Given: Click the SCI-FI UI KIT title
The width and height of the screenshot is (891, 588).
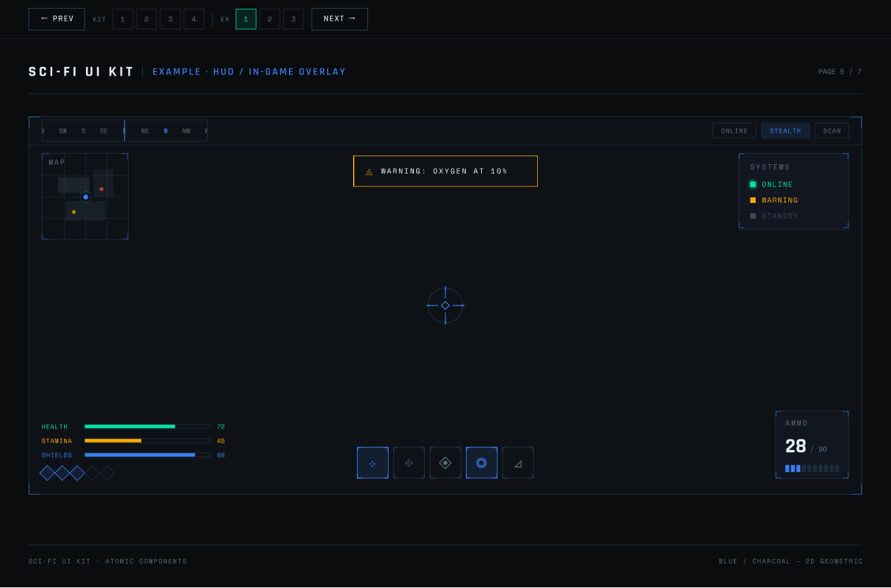Looking at the screenshot, I should point(81,72).
